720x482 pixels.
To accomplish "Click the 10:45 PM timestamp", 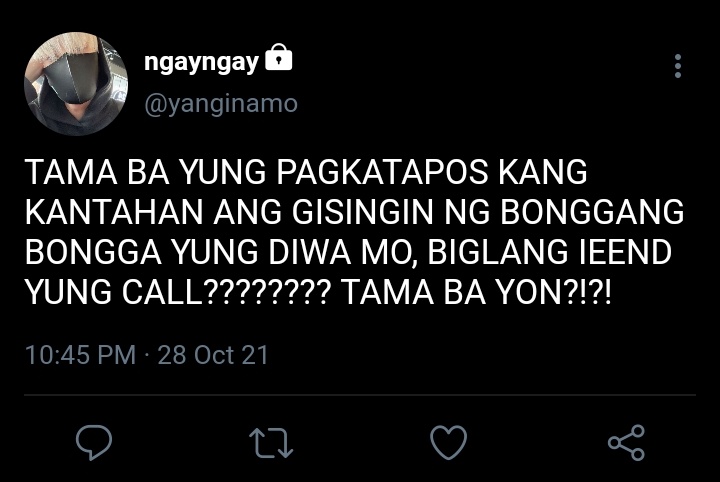I will (x=80, y=355).
